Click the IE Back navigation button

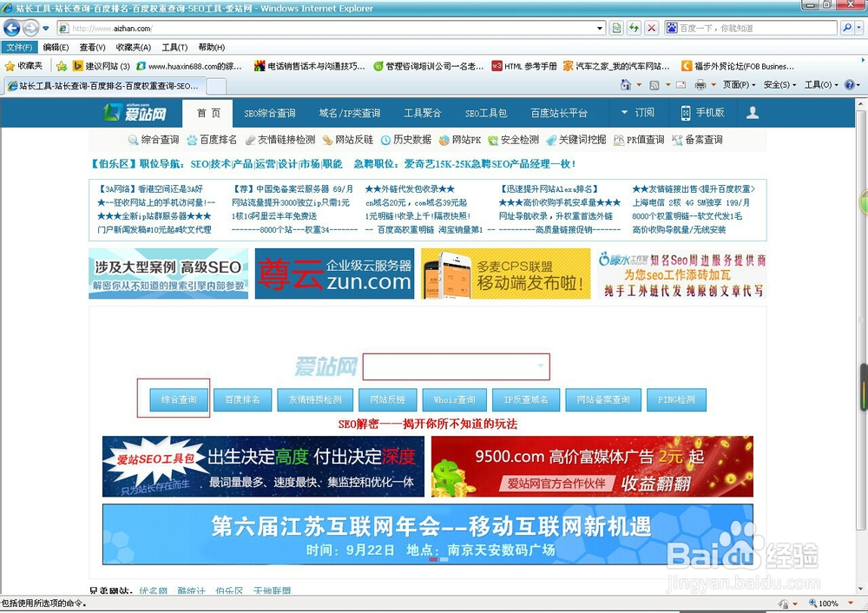(11, 28)
